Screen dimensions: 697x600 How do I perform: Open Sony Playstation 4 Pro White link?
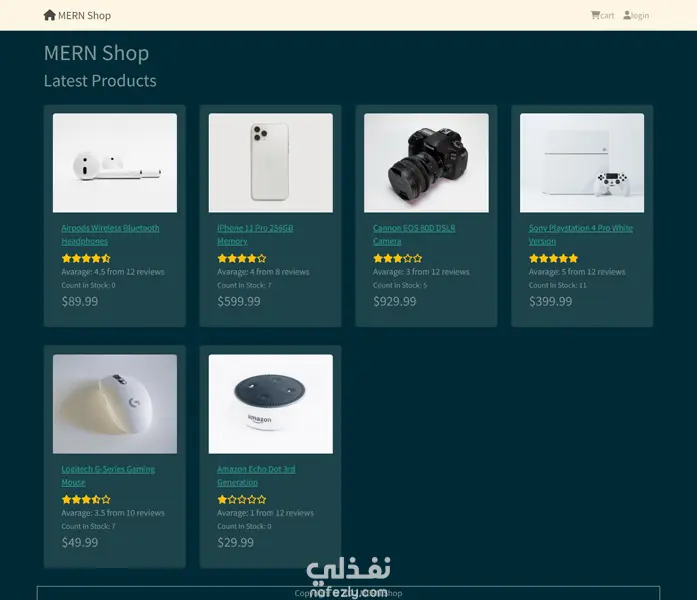[581, 235]
